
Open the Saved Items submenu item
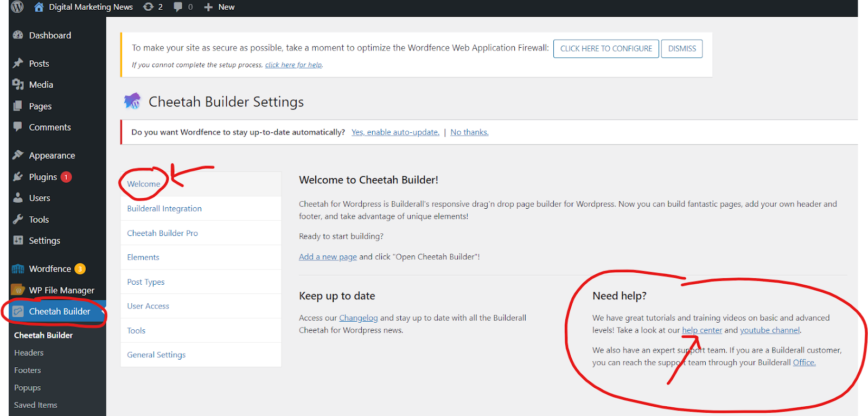(x=36, y=405)
